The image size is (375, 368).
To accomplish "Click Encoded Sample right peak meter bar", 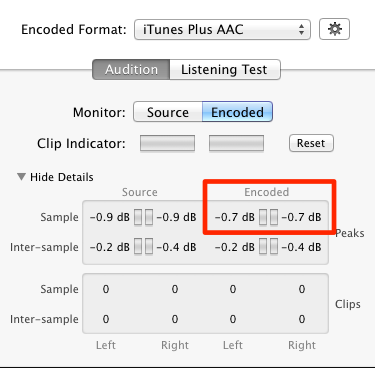I will [x=274, y=217].
